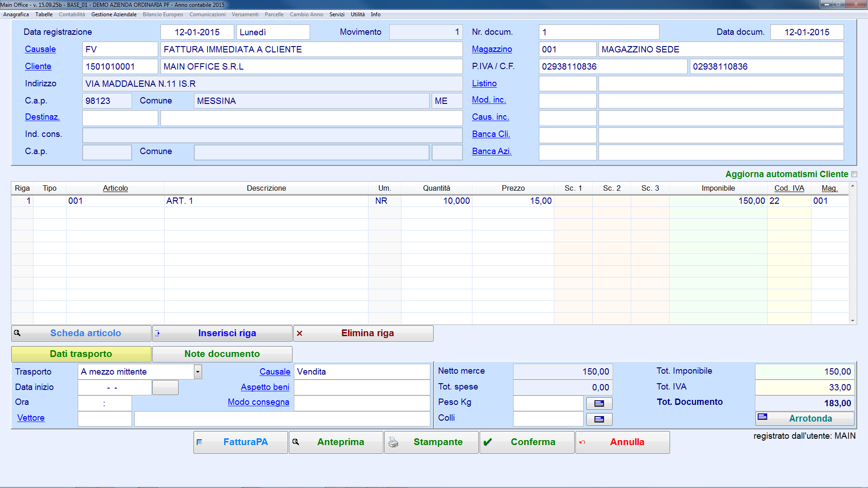Switch to Note documento tab
Viewport: 868px width, 488px height.
pos(222,354)
